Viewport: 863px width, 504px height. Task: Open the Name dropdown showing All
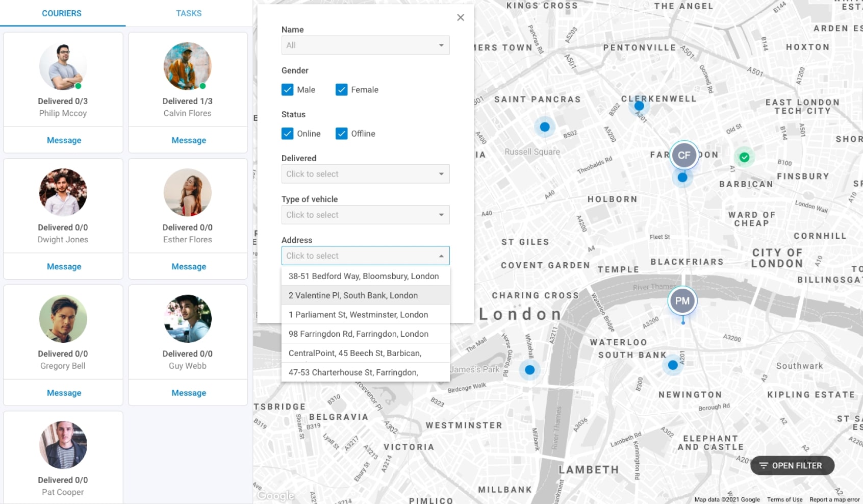pyautogui.click(x=365, y=45)
